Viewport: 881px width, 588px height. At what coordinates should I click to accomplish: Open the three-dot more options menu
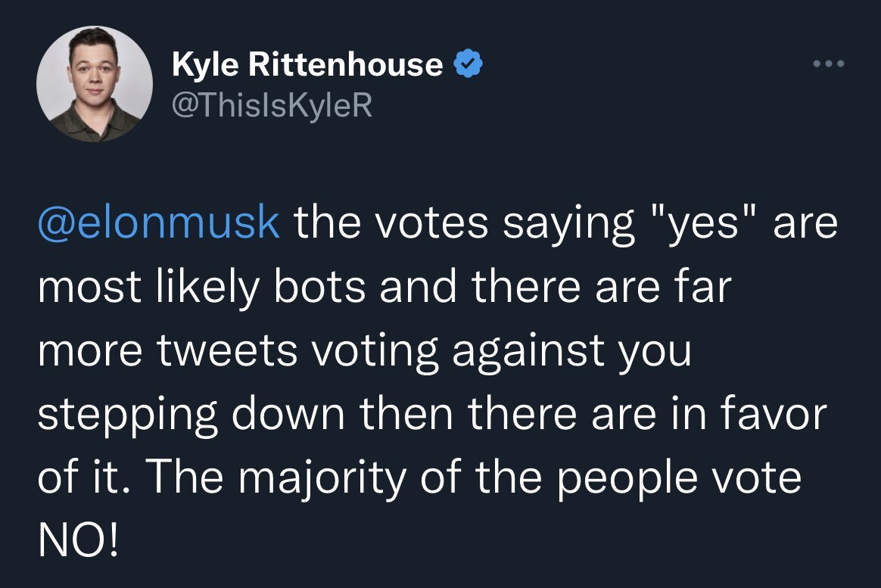828,64
